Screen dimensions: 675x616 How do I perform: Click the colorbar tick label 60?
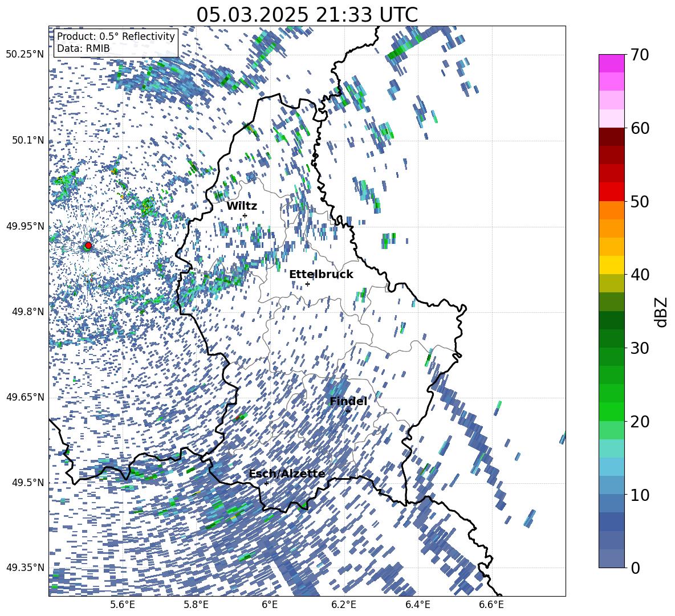pos(640,128)
